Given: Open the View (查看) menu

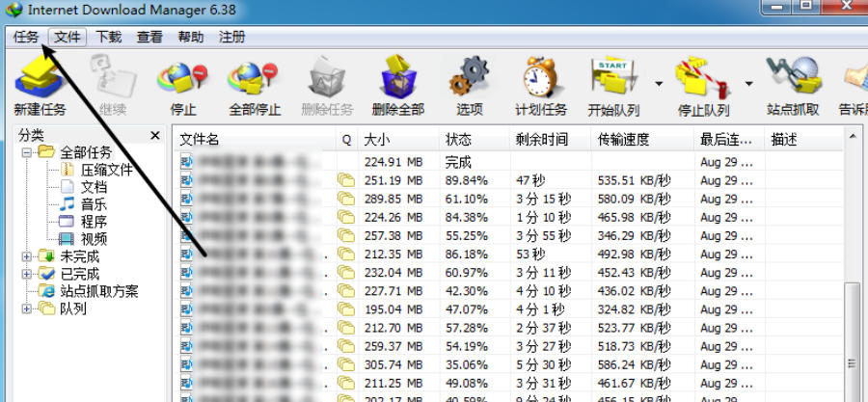Looking at the screenshot, I should coord(149,38).
